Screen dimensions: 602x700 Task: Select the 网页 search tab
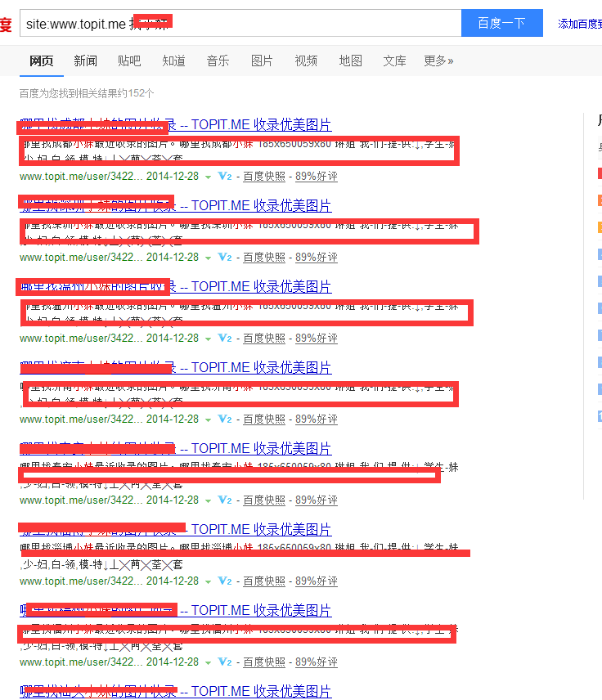(42, 61)
